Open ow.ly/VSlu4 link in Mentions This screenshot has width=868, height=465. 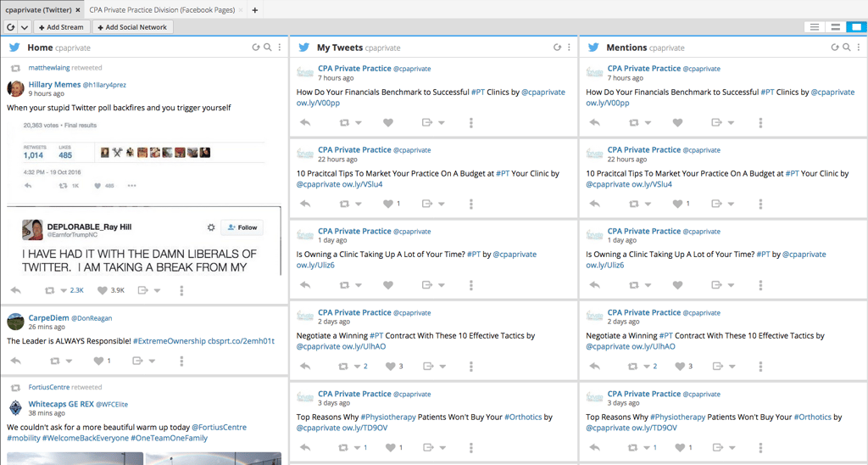point(652,184)
